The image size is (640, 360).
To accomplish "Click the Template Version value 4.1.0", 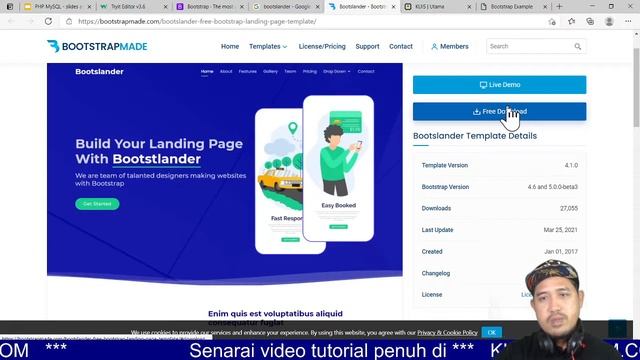I will (x=571, y=165).
